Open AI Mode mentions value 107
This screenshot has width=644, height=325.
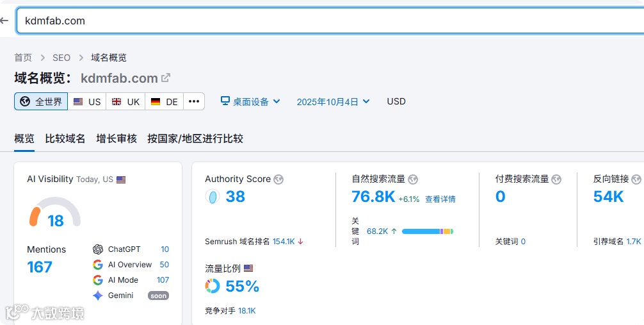[x=163, y=280]
